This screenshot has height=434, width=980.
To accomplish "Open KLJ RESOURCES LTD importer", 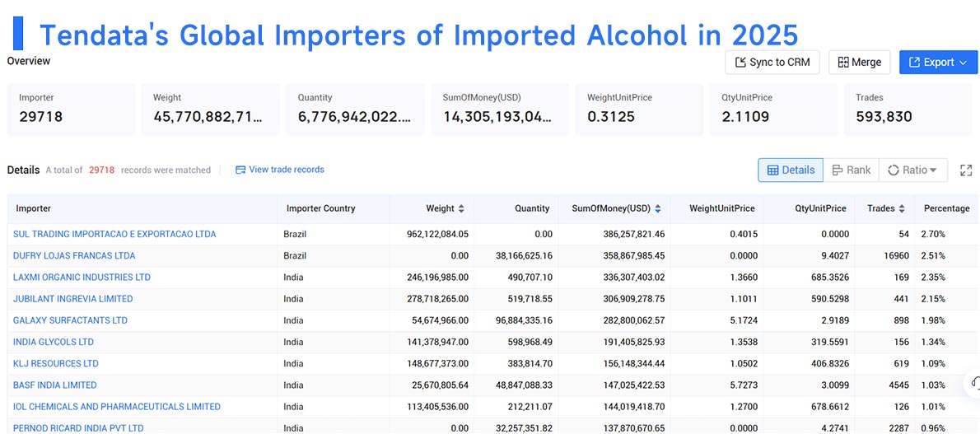I will 56,363.
